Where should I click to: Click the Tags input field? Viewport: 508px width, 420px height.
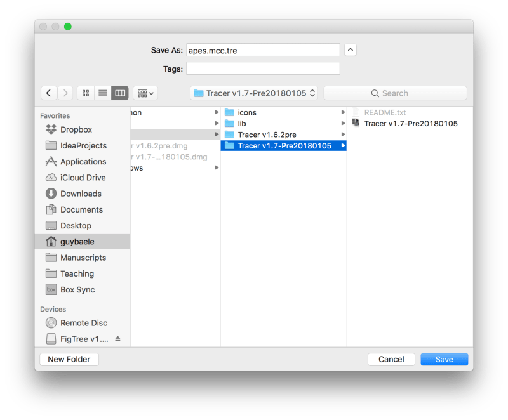pyautogui.click(x=263, y=69)
